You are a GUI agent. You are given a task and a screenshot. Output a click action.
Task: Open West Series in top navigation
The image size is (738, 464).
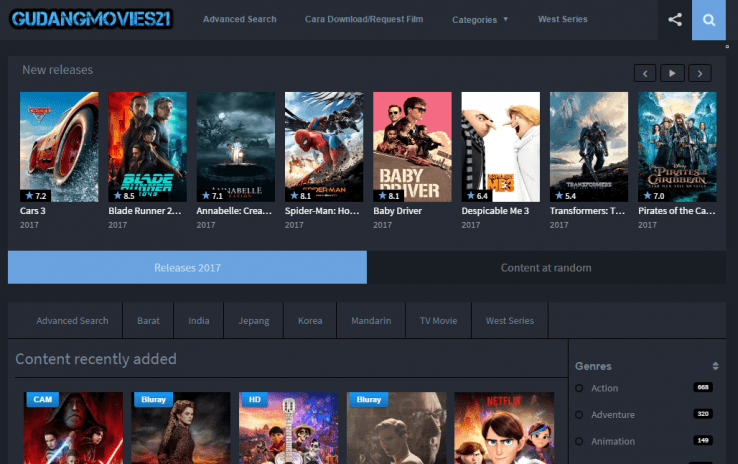(x=562, y=19)
